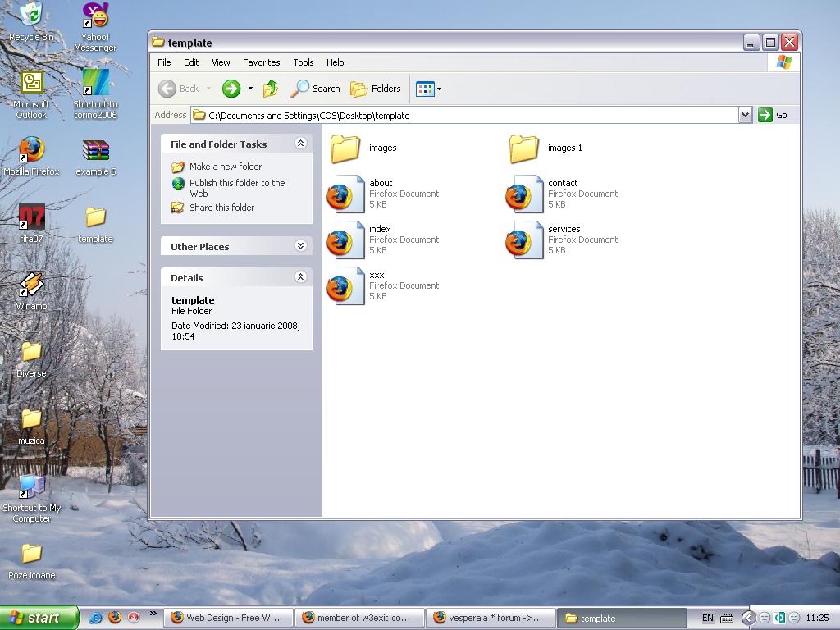
Task: Expand the Address bar dropdown arrow
Action: (745, 115)
